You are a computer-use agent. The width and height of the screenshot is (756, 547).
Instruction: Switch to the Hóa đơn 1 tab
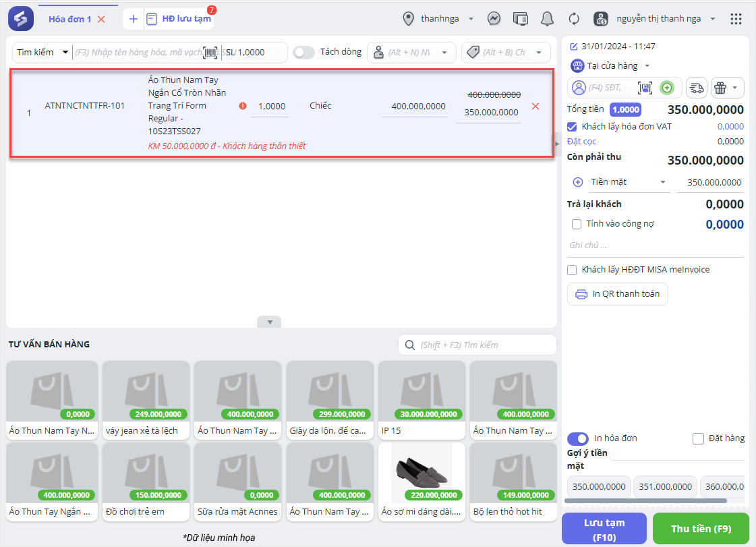69,19
